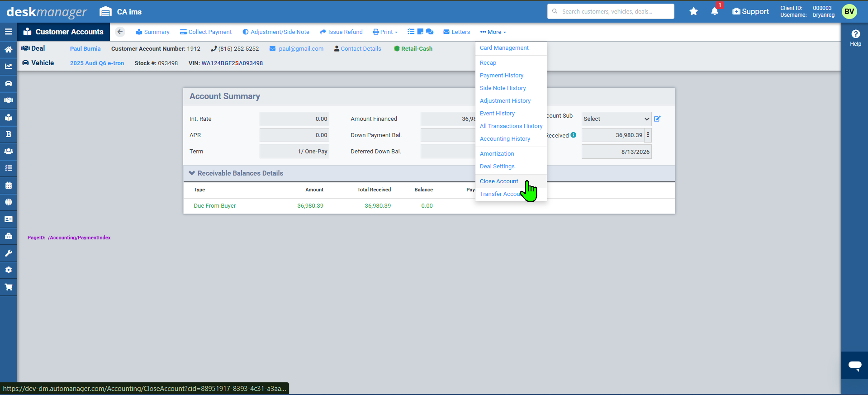Open customer Paul Burnia link
This screenshot has width=868, height=395.
tap(85, 48)
